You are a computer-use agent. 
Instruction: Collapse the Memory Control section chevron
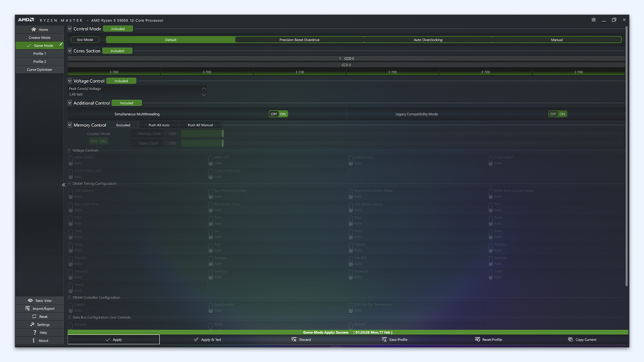coord(70,125)
